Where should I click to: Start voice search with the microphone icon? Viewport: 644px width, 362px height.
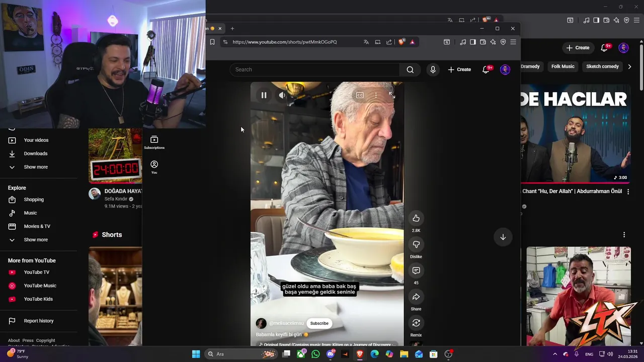coord(433,69)
